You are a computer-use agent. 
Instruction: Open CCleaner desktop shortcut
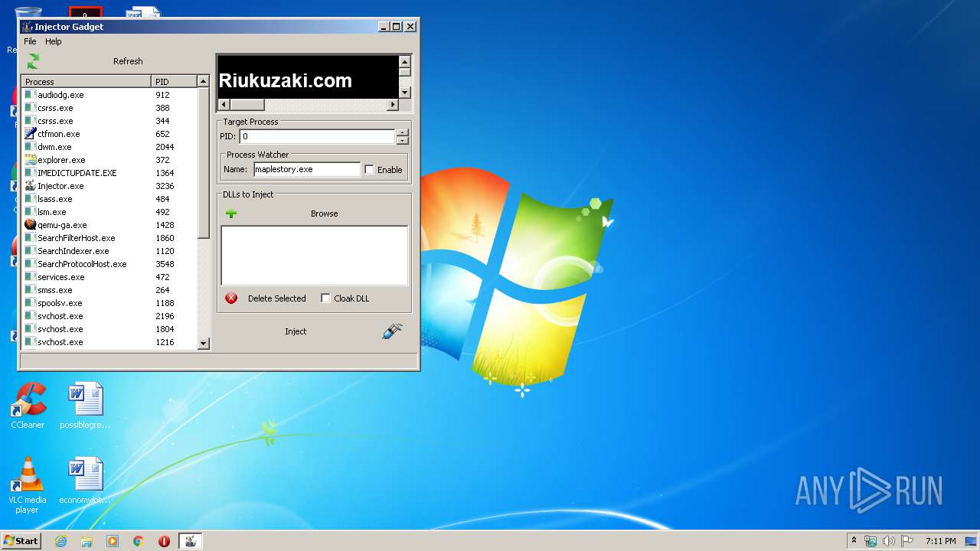pyautogui.click(x=28, y=405)
